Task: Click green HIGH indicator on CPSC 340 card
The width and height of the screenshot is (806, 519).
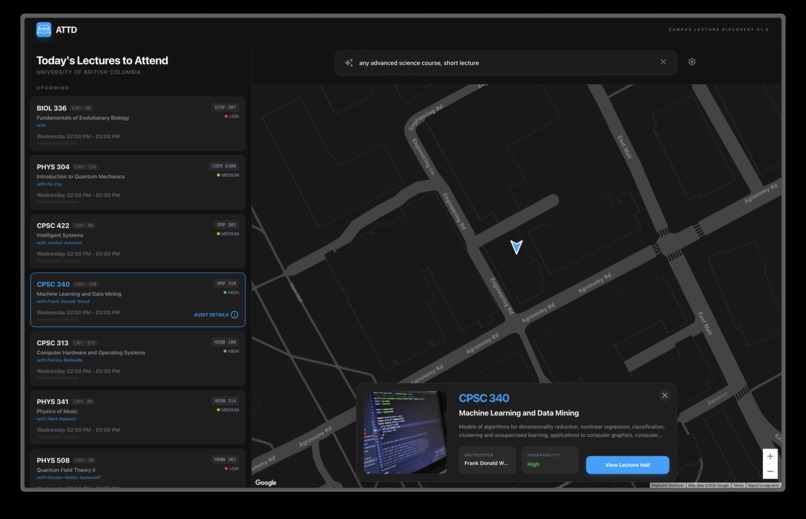Action: pyautogui.click(x=231, y=292)
